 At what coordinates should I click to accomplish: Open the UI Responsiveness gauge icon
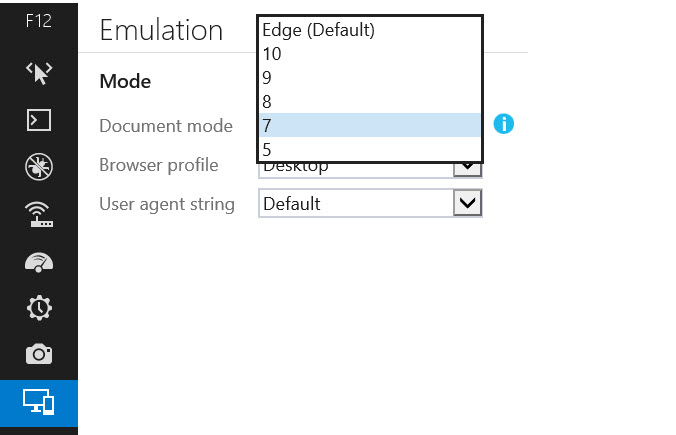click(39, 262)
